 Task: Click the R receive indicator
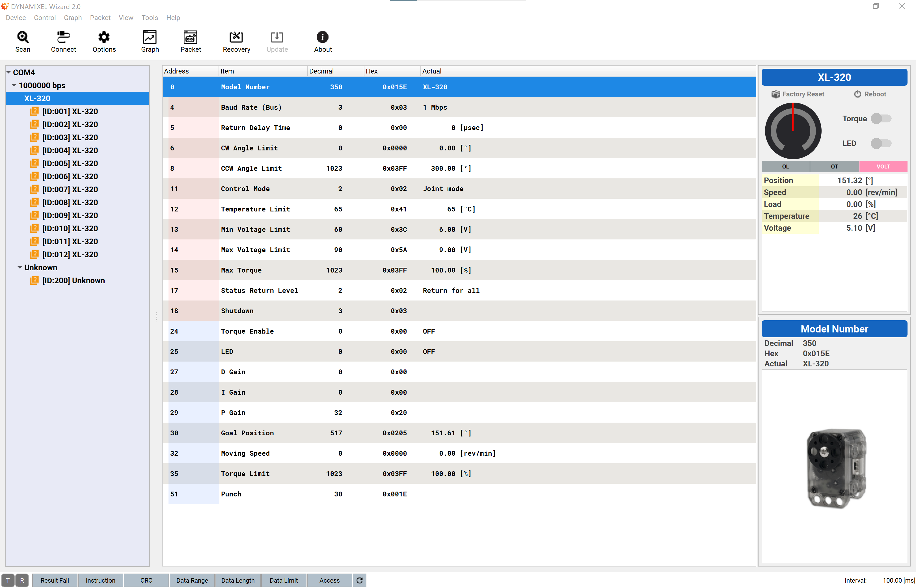point(22,580)
